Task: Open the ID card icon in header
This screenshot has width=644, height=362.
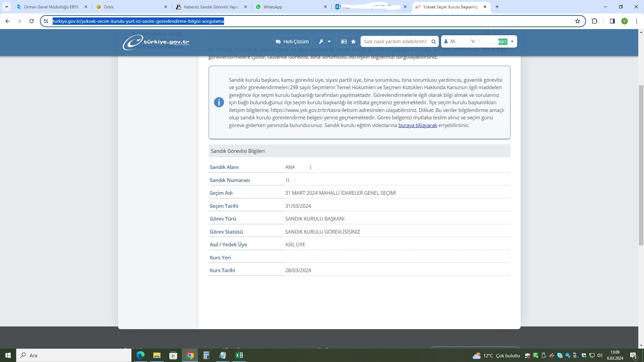Action: [x=344, y=42]
